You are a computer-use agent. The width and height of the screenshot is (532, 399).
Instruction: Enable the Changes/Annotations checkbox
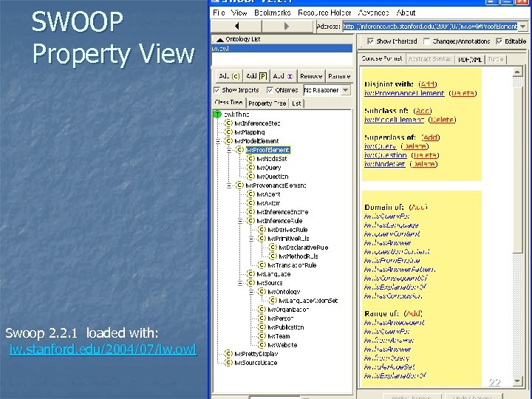pos(426,41)
